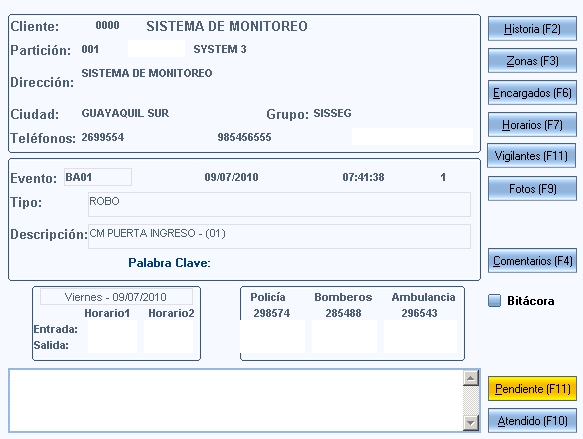Viewport: 583px width, 439px height.
Task: Click the Ambulancia number 296543
Action: 419,313
